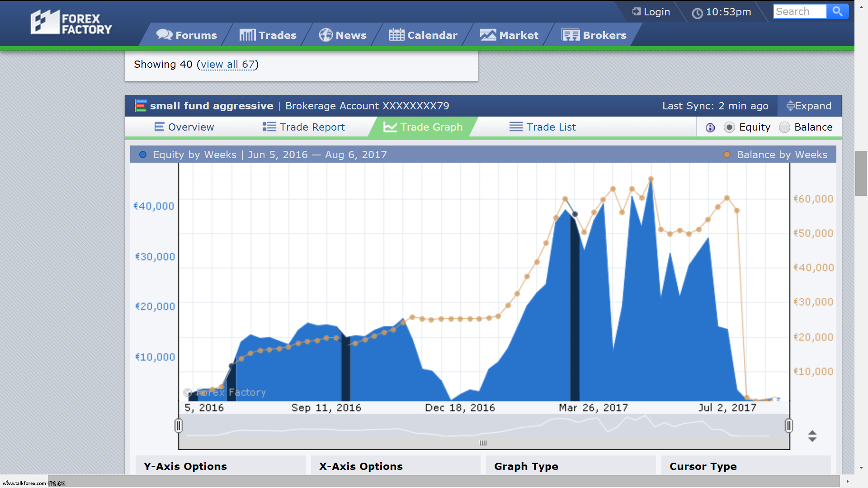868x488 pixels.
Task: Click the left range slider handle
Action: point(179,426)
